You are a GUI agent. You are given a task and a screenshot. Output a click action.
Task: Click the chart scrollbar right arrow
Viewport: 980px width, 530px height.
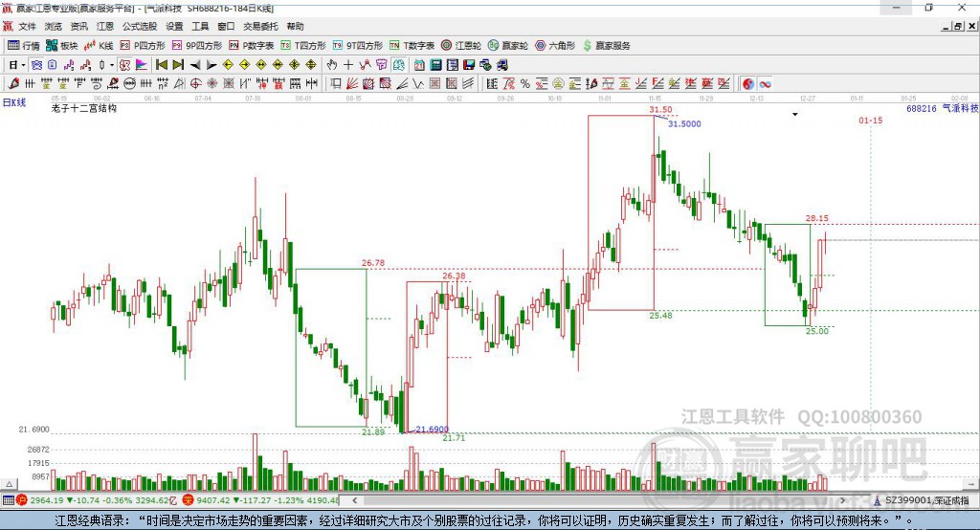click(842, 500)
